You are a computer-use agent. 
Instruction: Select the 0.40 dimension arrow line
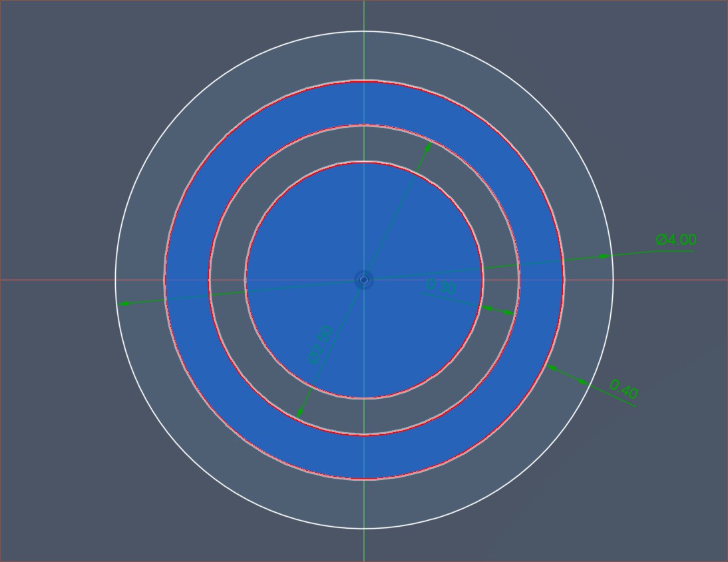click(568, 374)
